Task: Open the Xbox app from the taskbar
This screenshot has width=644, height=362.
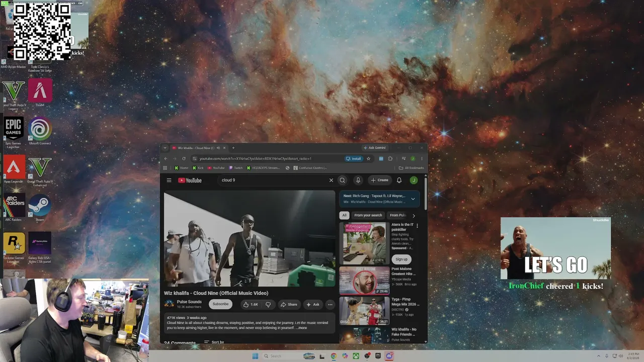Action: 356,356
